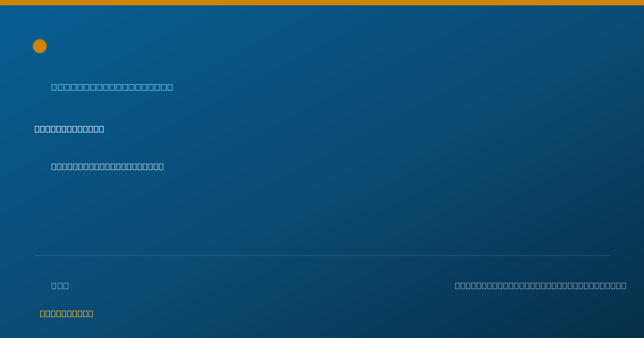
Task: Click the pale description line under the heading
Action: (107, 166)
